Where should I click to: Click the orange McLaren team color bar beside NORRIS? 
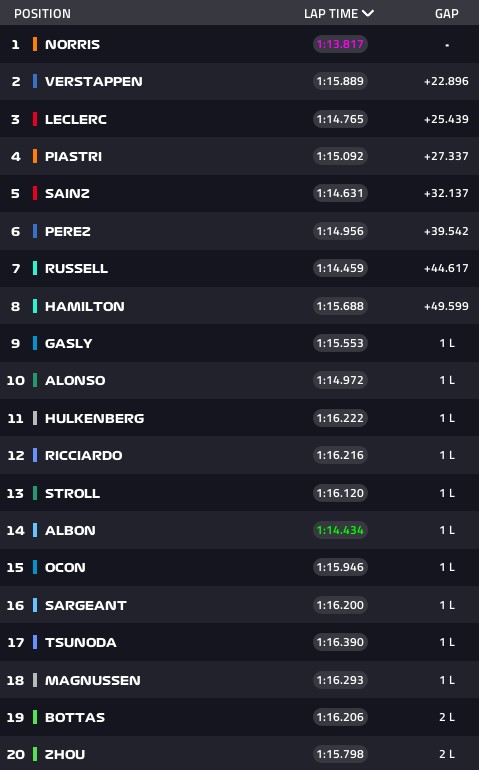[35, 44]
